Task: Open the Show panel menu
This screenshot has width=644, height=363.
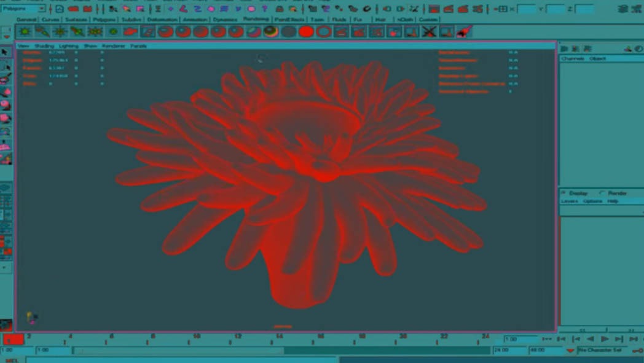Action: [90, 46]
